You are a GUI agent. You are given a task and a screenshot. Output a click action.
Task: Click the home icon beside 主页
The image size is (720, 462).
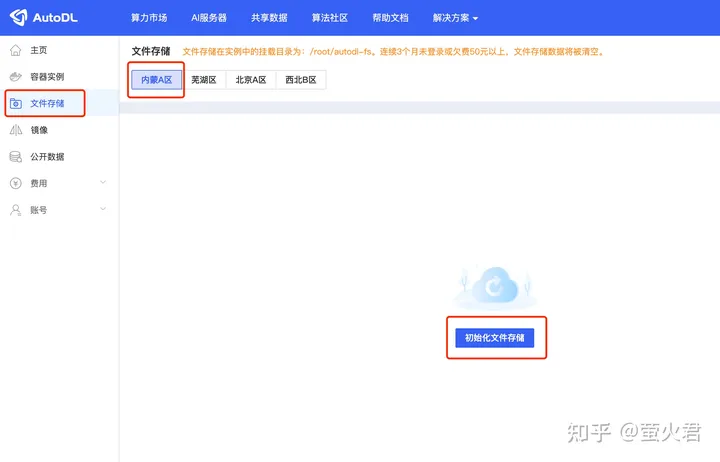[x=16, y=50]
